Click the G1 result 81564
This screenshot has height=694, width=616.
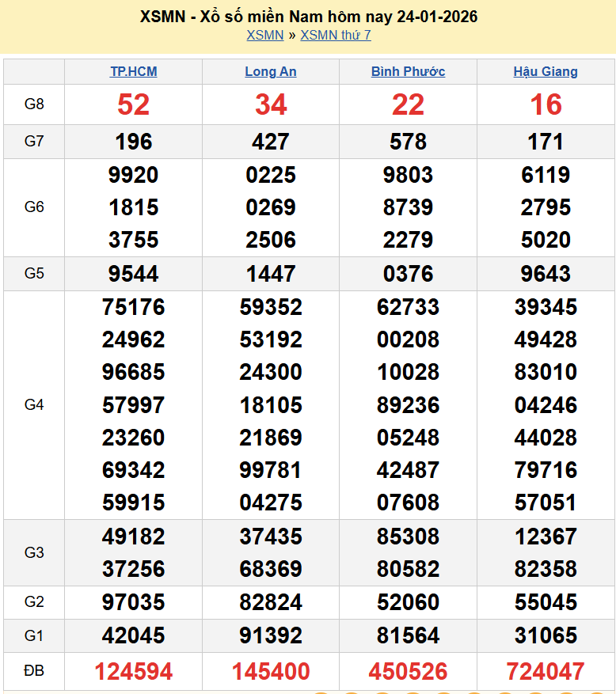coord(408,635)
